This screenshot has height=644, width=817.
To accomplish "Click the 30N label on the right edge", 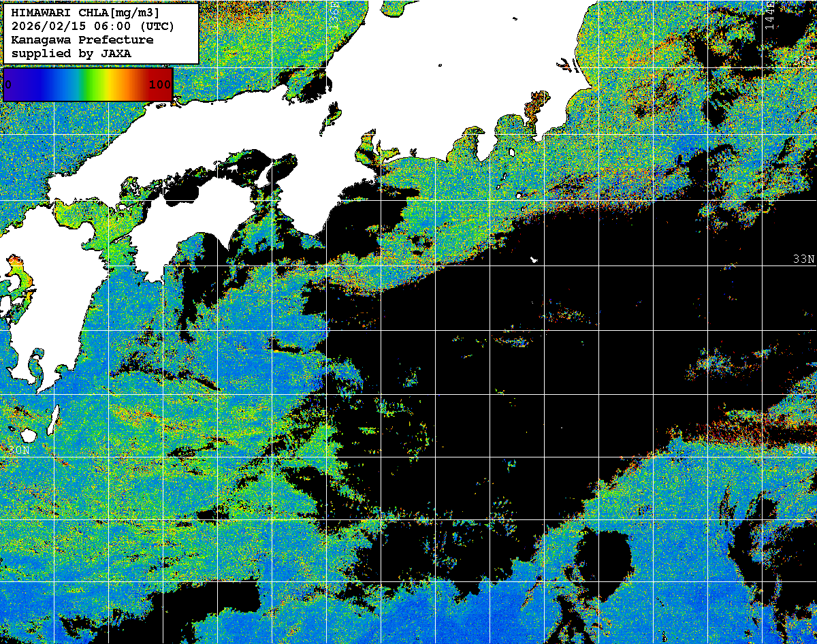I will pos(803,451).
